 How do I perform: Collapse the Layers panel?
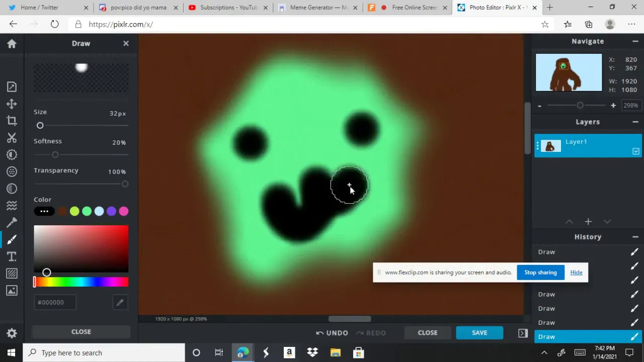tap(635, 122)
